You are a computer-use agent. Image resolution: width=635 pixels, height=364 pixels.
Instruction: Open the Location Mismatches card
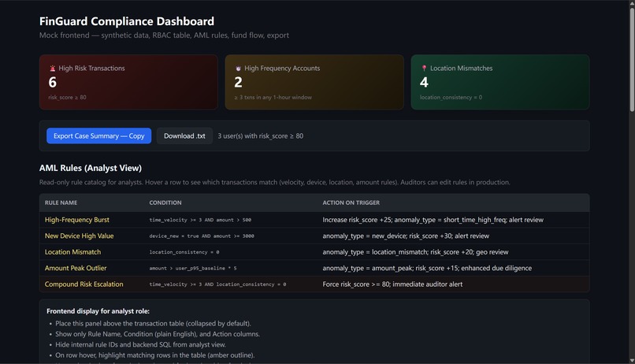pos(500,82)
